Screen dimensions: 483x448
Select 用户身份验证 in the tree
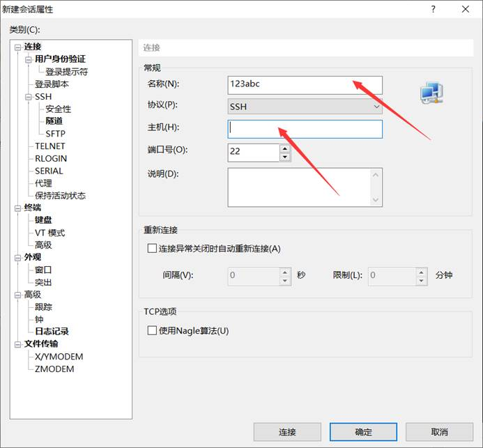[60, 59]
